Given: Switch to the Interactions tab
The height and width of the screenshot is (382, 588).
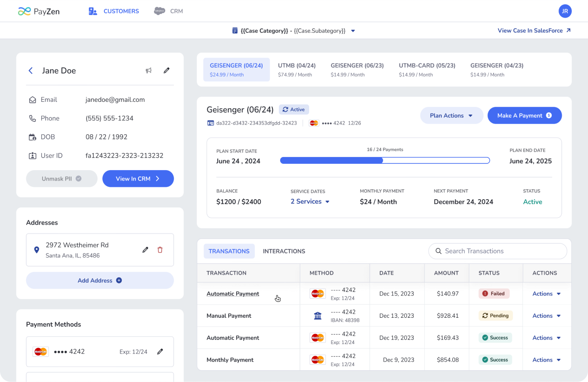Looking at the screenshot, I should pos(284,251).
